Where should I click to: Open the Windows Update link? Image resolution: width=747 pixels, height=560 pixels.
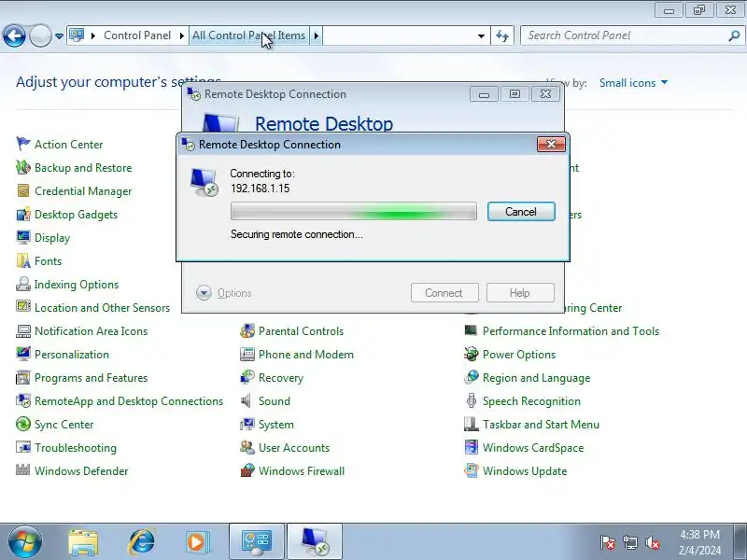(x=525, y=471)
